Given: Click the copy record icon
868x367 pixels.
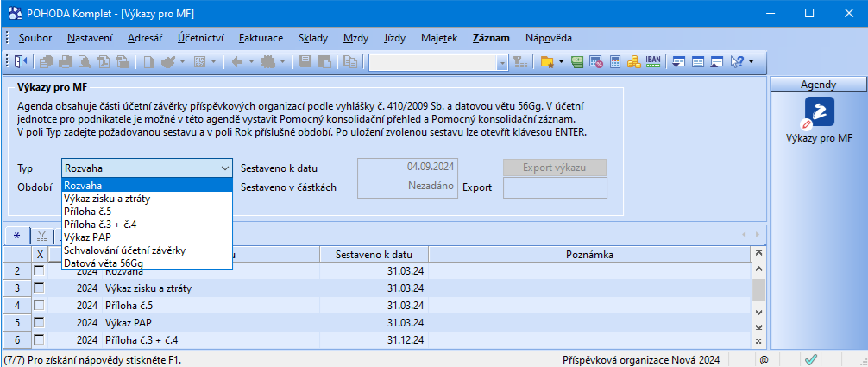Looking at the screenshot, I should tap(349, 61).
